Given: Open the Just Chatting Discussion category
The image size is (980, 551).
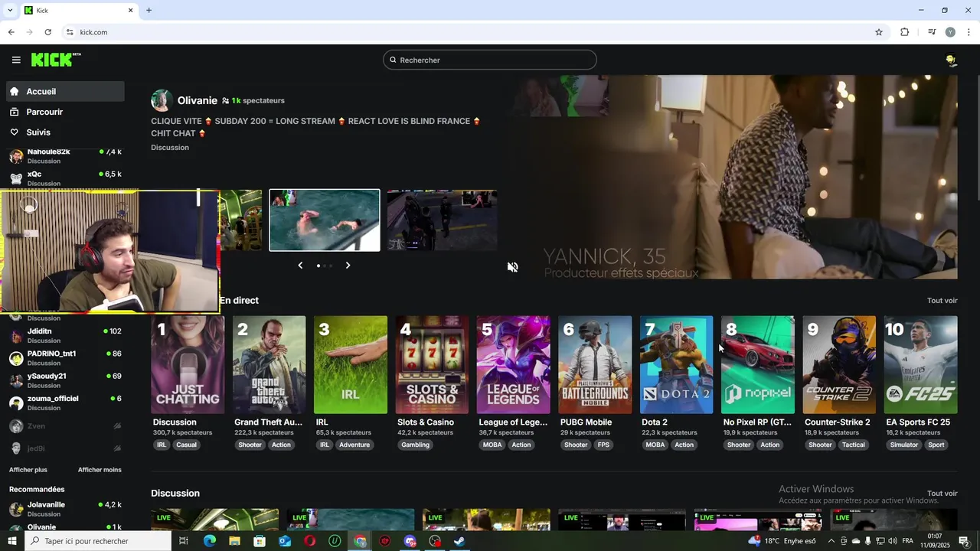Looking at the screenshot, I should tap(188, 365).
